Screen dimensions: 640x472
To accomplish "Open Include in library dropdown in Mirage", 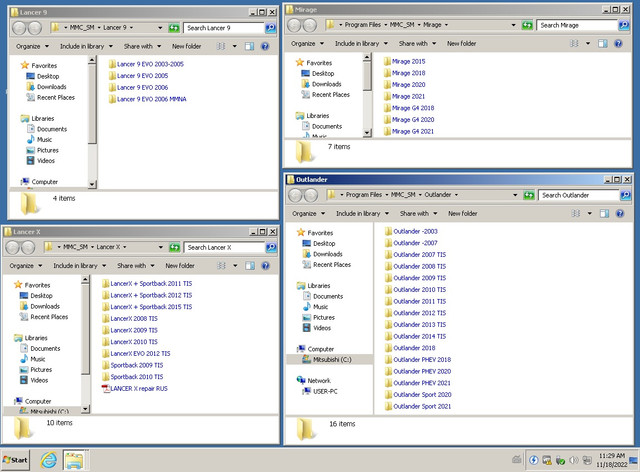I will pyautogui.click(x=361, y=43).
